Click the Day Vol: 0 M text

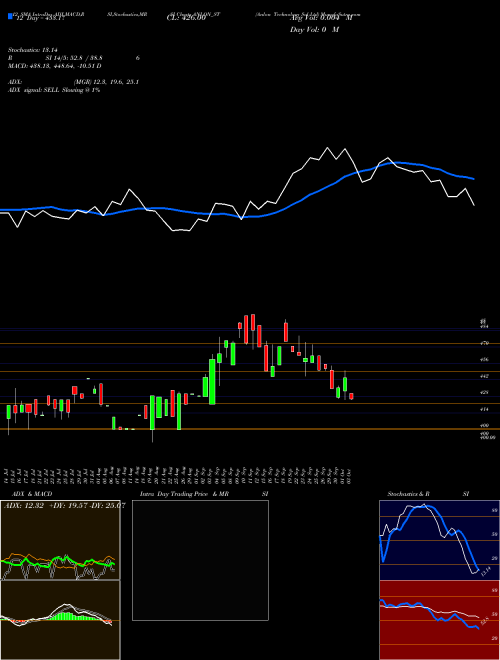pos(314,30)
